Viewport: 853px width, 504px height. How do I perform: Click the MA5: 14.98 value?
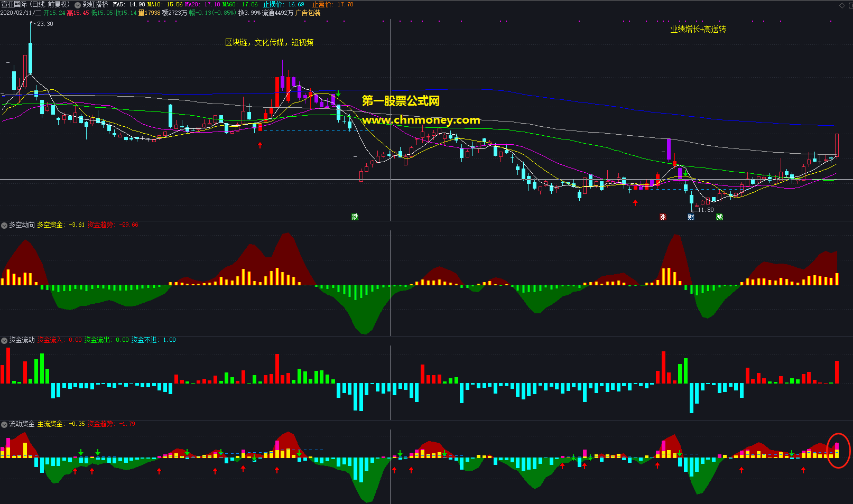[x=129, y=4]
